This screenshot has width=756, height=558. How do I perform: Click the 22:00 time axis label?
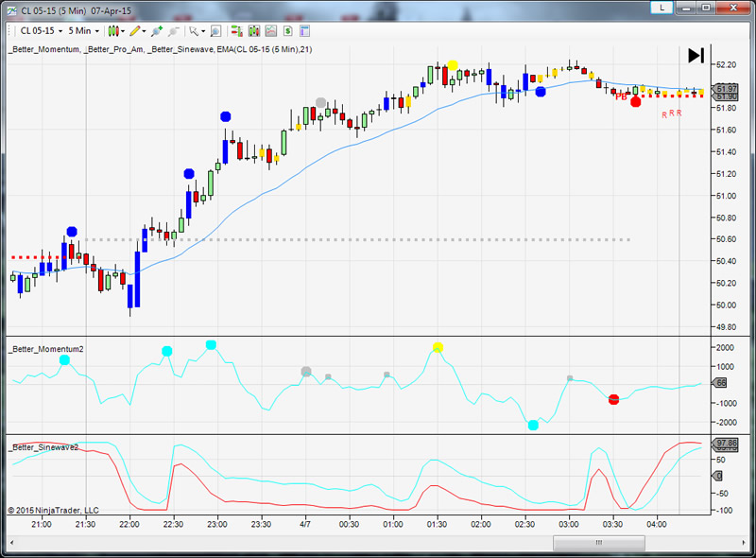click(129, 524)
